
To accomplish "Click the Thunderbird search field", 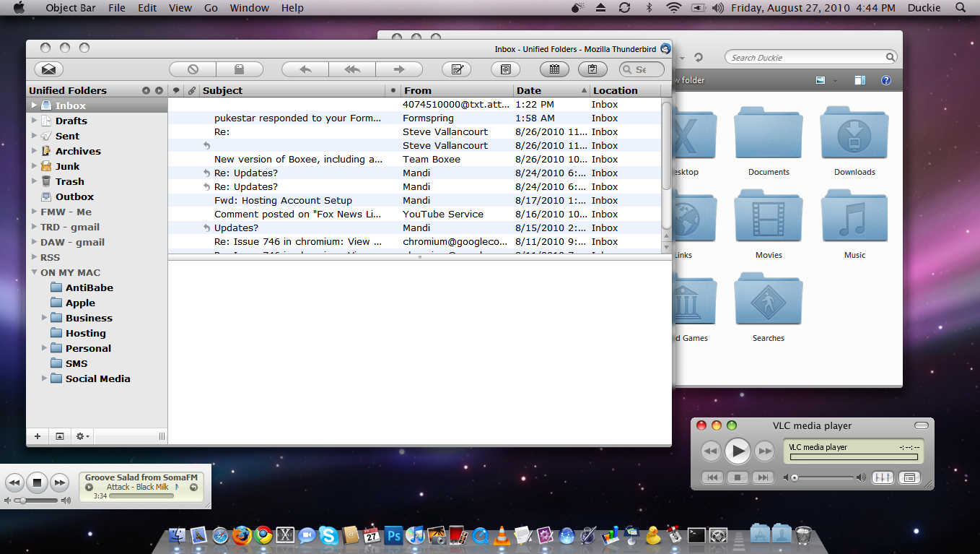I will [x=642, y=69].
